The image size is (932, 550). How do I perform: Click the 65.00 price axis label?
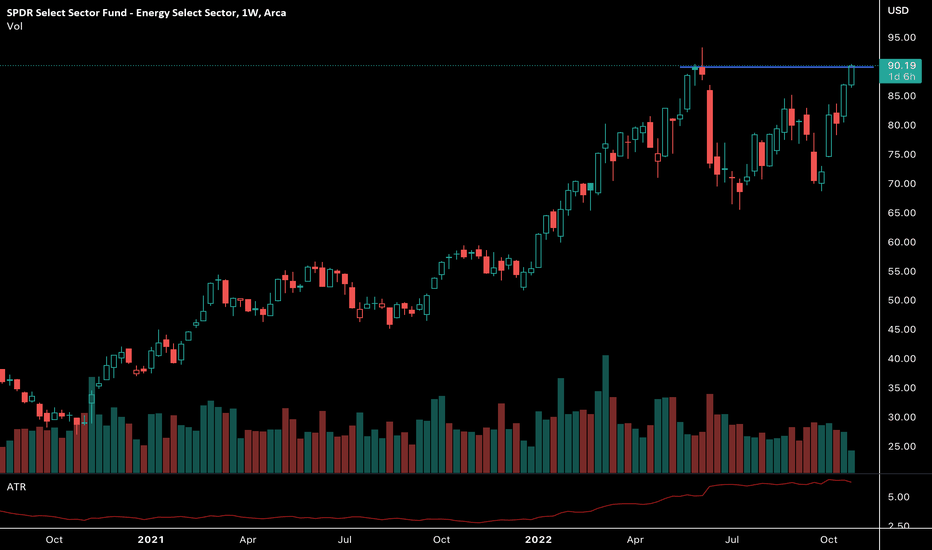[x=902, y=213]
